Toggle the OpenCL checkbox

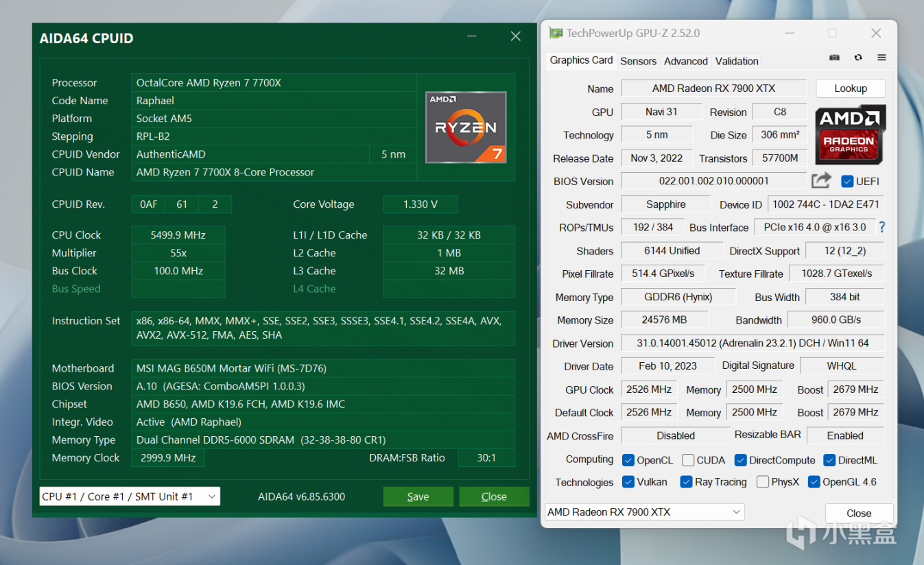coord(628,460)
